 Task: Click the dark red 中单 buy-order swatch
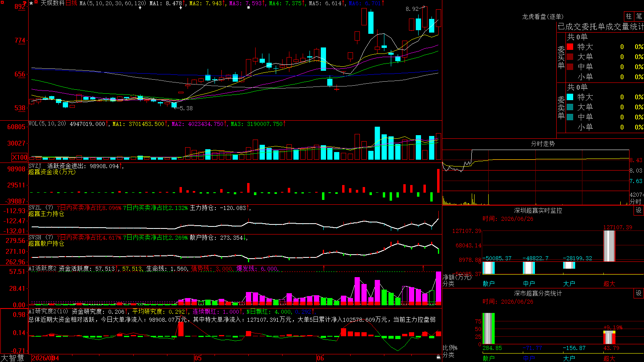click(x=570, y=67)
